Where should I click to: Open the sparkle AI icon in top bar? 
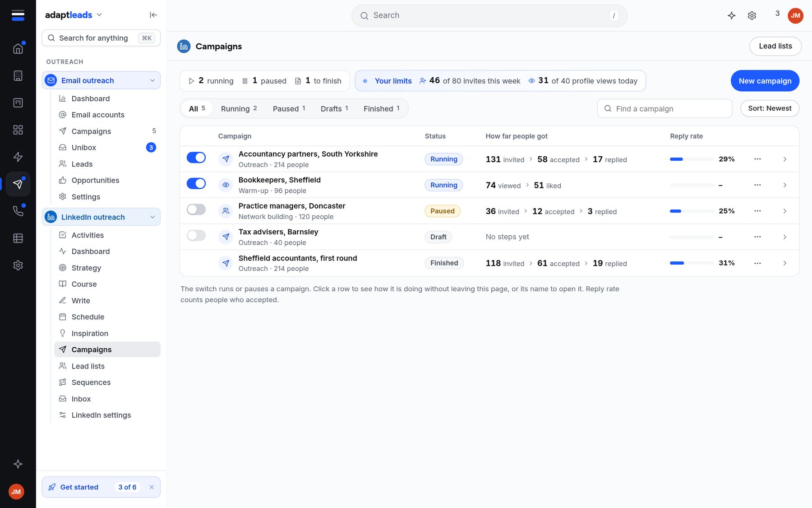click(732, 15)
